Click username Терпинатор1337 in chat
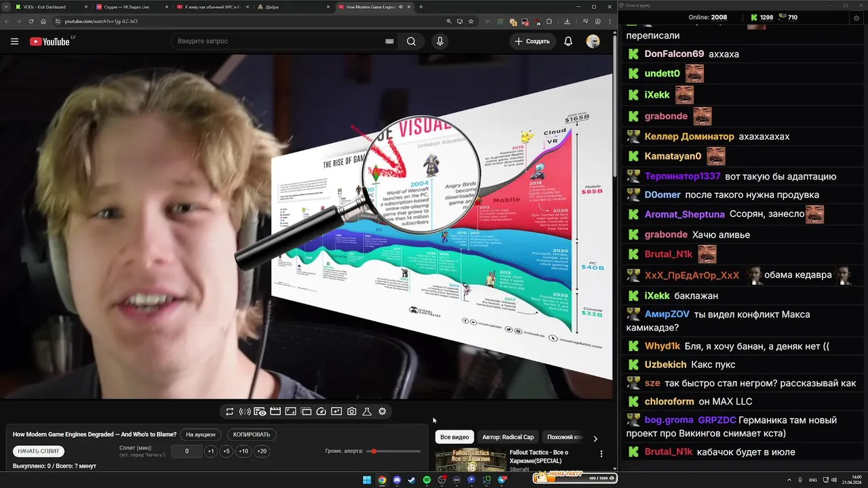Viewport: 868px width, 488px height. click(x=682, y=176)
